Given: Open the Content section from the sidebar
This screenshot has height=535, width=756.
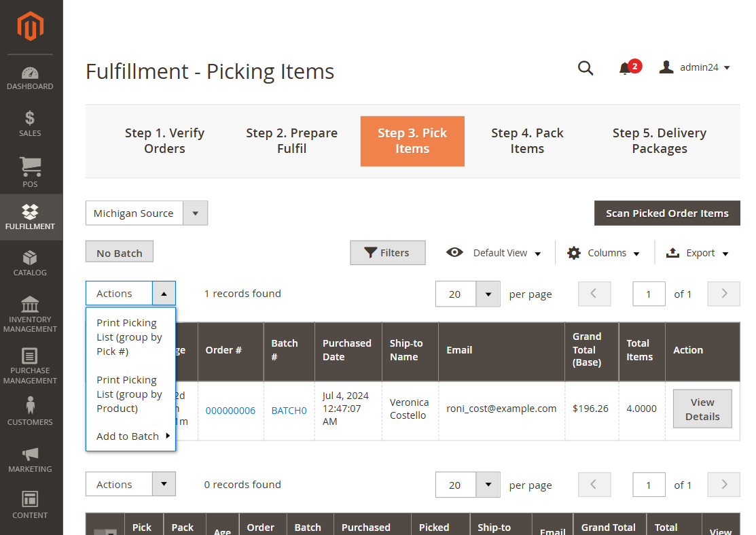Looking at the screenshot, I should pos(30,503).
